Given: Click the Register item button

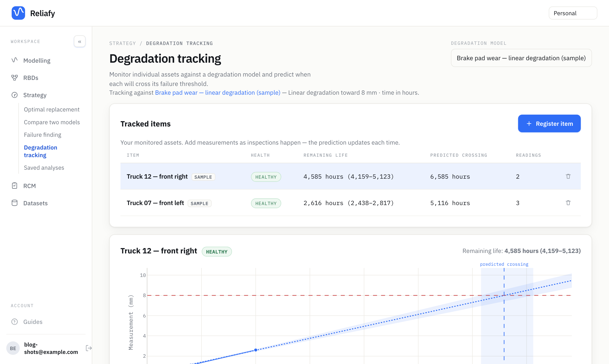Looking at the screenshot, I should coord(549,123).
